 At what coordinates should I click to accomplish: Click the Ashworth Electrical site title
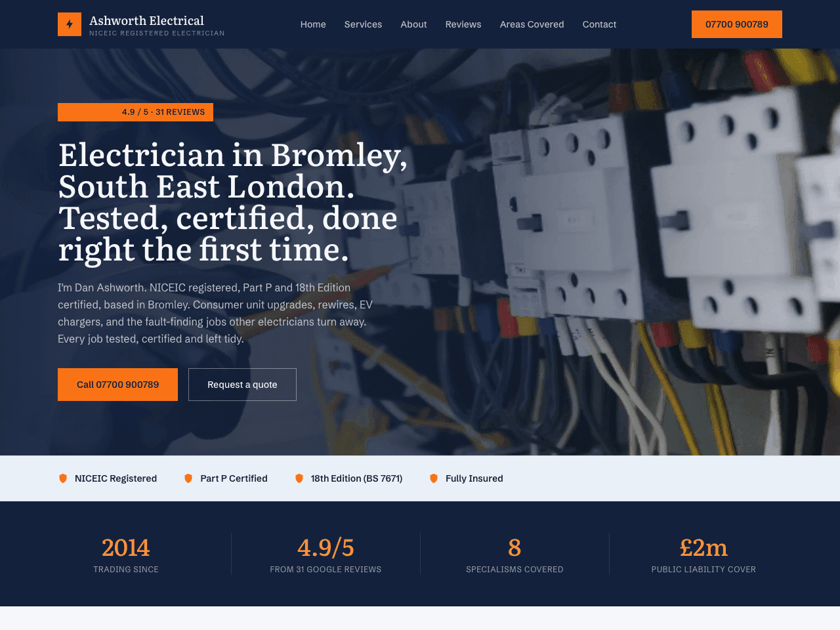coord(146,20)
